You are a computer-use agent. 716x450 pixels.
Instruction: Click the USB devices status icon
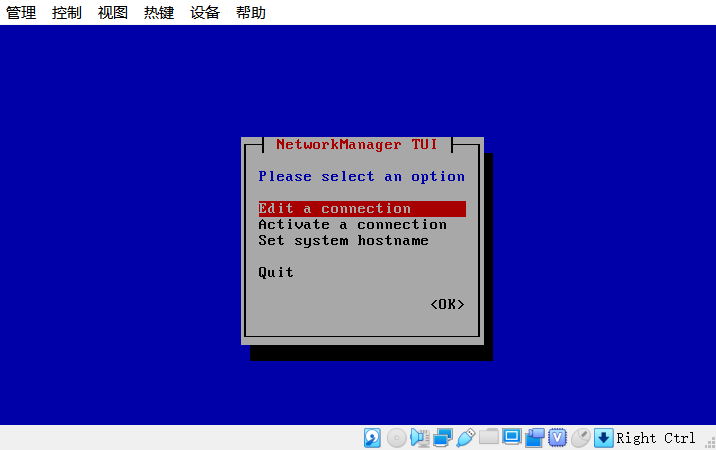[465, 438]
